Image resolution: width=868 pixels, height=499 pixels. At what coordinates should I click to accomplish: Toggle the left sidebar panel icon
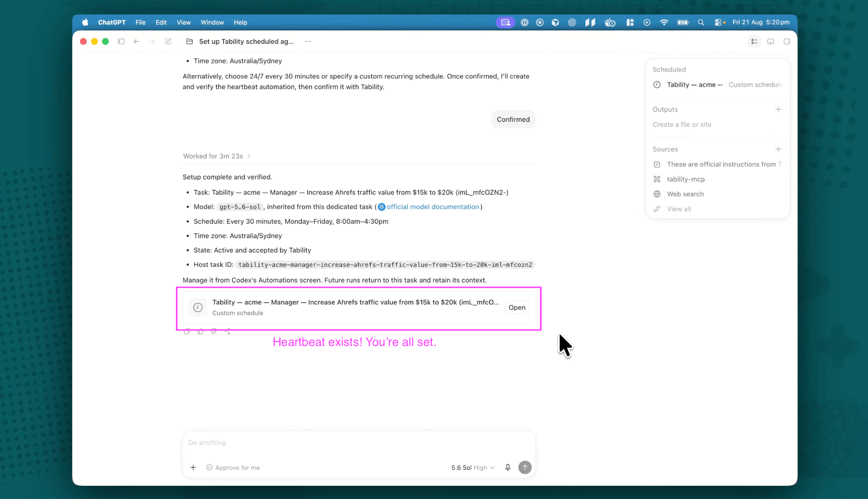pyautogui.click(x=121, y=42)
